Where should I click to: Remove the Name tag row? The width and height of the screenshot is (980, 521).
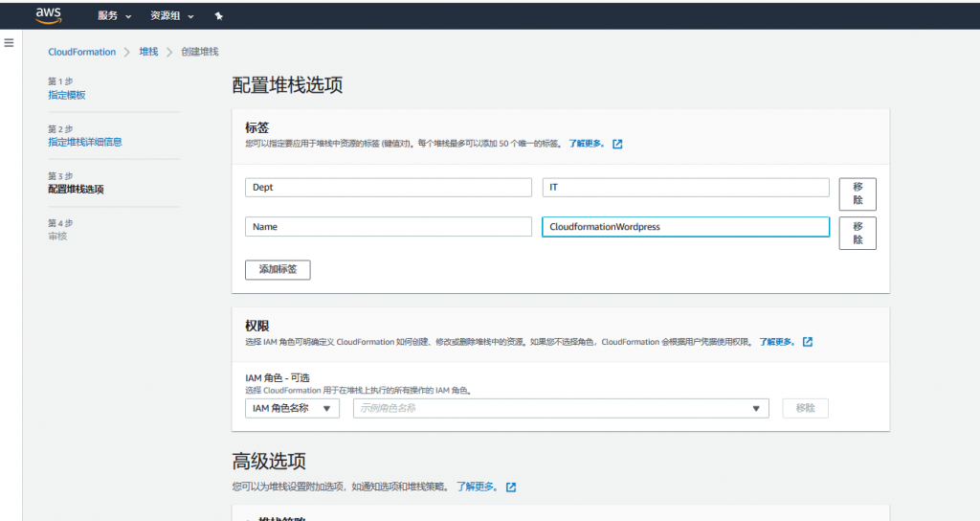tap(857, 233)
